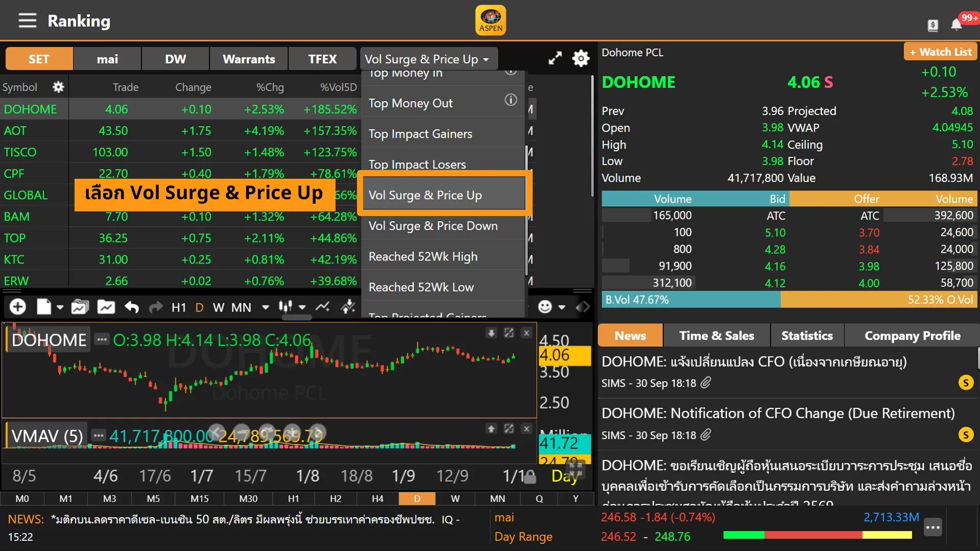Open the hamburger main menu
This screenshot has height=551, width=980.
[x=27, y=21]
